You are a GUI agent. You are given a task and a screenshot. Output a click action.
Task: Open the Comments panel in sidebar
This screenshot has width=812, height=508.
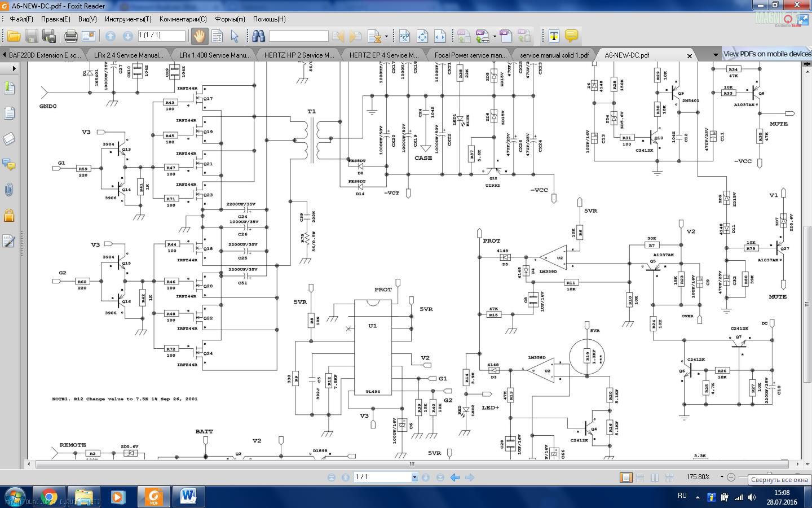9,164
